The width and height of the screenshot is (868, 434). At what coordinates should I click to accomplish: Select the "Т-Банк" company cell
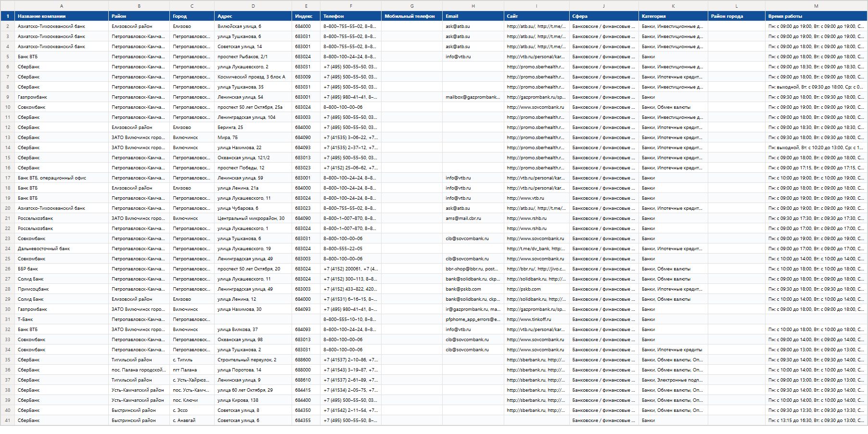[x=62, y=319]
